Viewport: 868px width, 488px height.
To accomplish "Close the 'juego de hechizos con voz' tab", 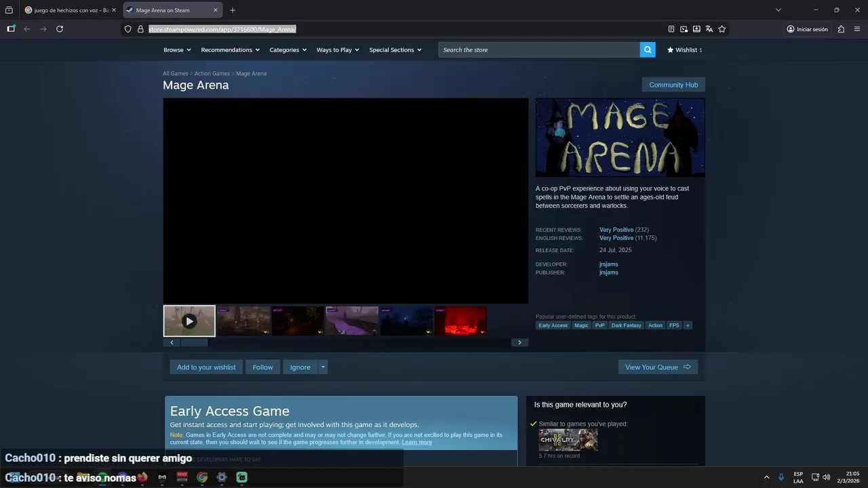I will coord(114,10).
